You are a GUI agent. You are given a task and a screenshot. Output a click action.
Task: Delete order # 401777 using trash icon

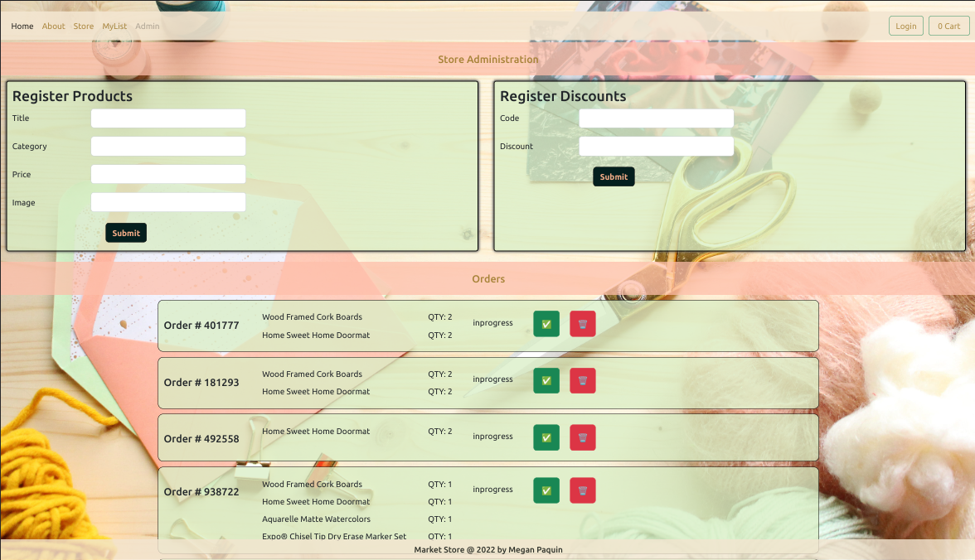pos(583,324)
